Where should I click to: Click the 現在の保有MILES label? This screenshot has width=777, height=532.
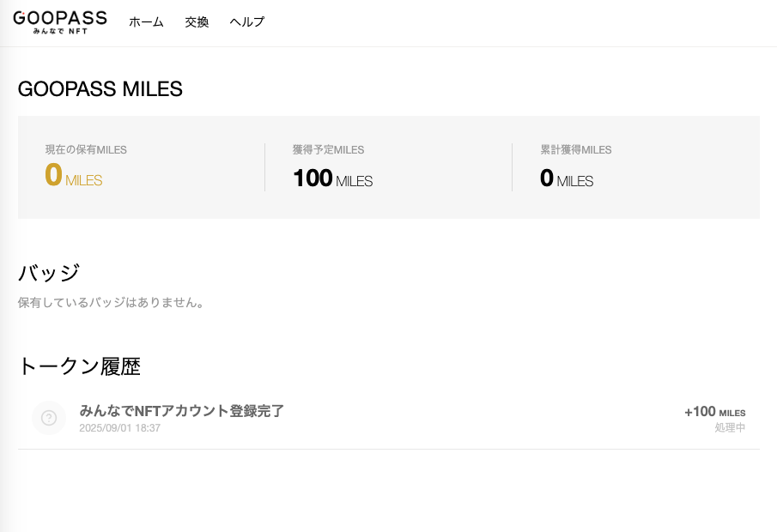tap(86, 149)
